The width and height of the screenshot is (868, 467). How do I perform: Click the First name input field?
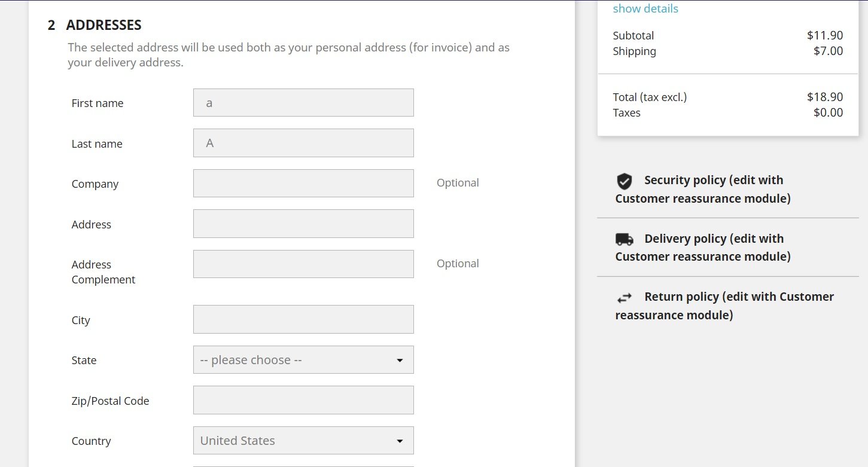coord(303,103)
